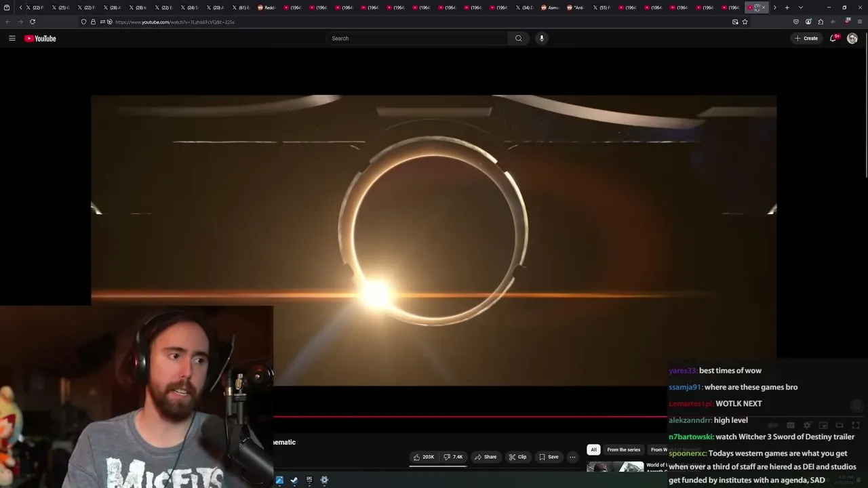Viewport: 868px width, 488px height.
Task: Open a new browser tab
Action: [x=787, y=7]
